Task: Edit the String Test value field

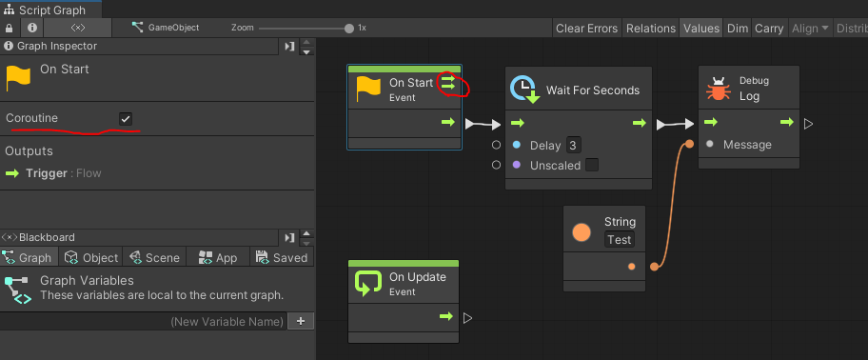Action: (x=620, y=240)
